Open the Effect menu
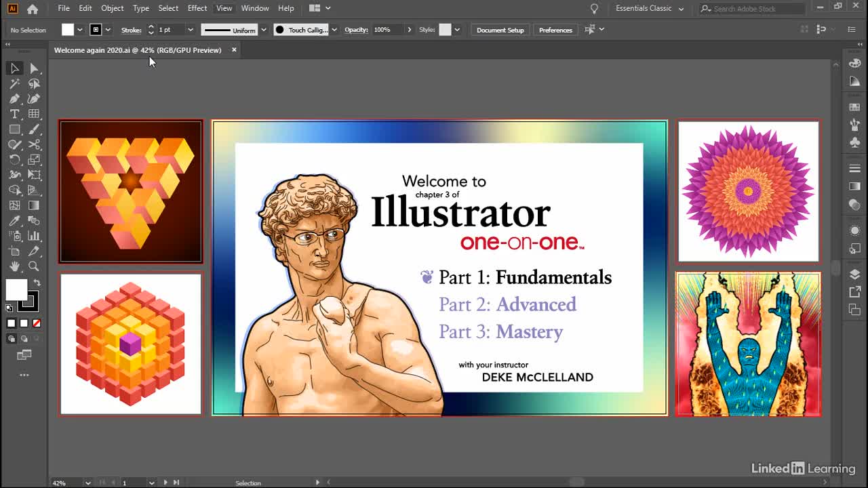Screen dimensions: 868x488 click(x=197, y=8)
